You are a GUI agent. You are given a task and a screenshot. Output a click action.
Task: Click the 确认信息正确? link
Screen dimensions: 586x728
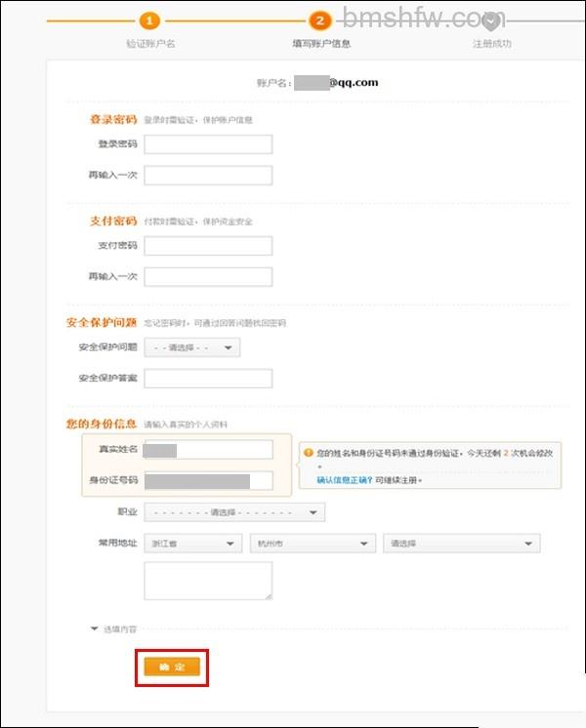[x=345, y=480]
